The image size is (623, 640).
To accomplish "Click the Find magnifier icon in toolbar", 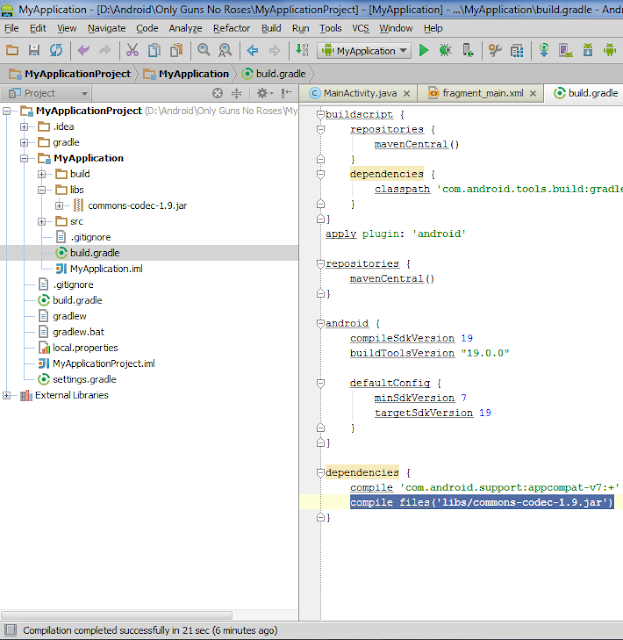I will (x=203, y=50).
